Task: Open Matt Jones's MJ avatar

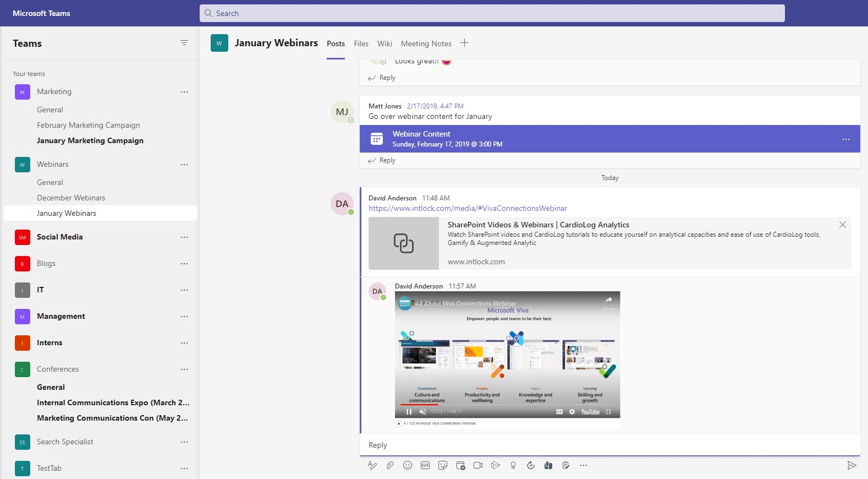Action: (x=342, y=112)
